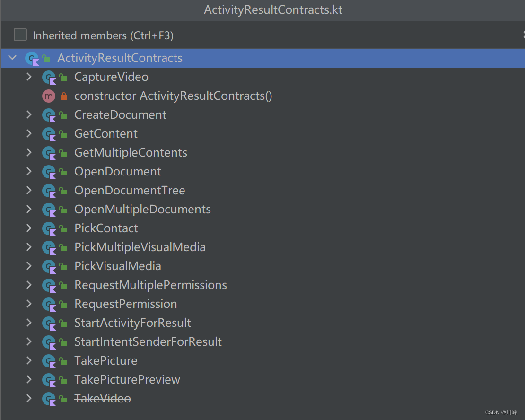Click the class icon next to OpenDocument

pos(50,171)
